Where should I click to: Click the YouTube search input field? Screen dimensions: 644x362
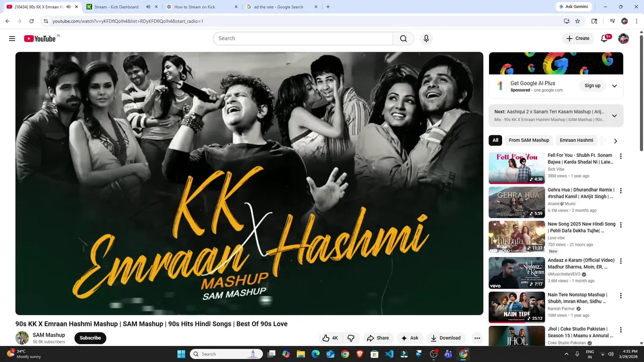(303, 39)
